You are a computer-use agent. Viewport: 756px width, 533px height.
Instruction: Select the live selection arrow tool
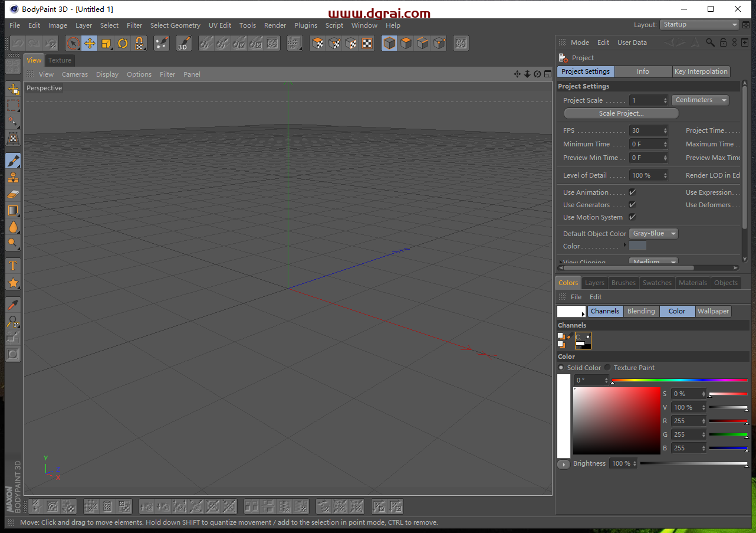point(73,43)
